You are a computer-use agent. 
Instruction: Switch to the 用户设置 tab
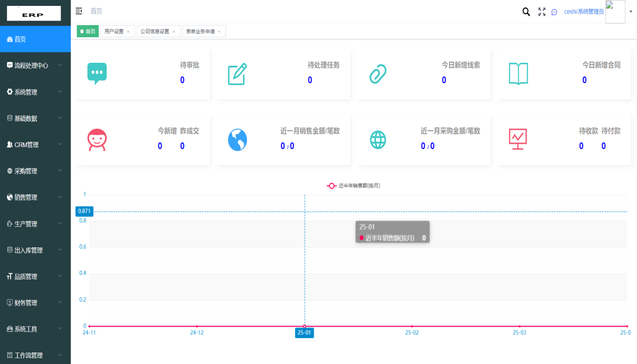coord(115,31)
